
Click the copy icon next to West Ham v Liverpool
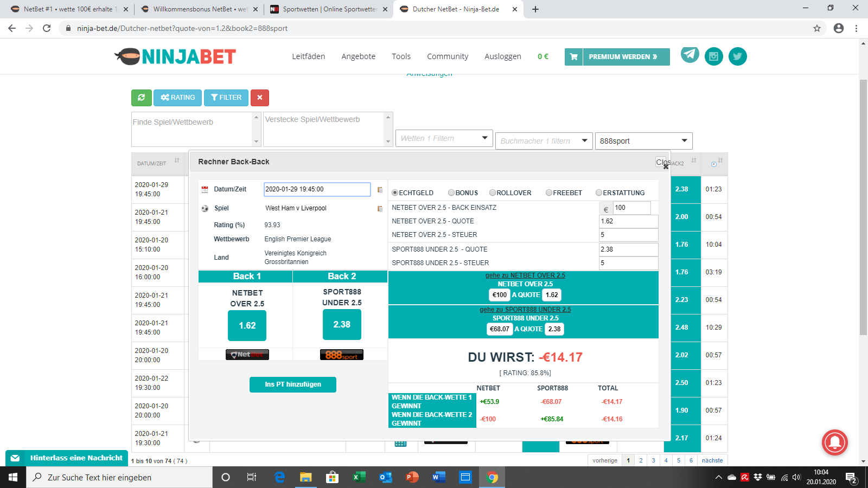[x=380, y=209]
